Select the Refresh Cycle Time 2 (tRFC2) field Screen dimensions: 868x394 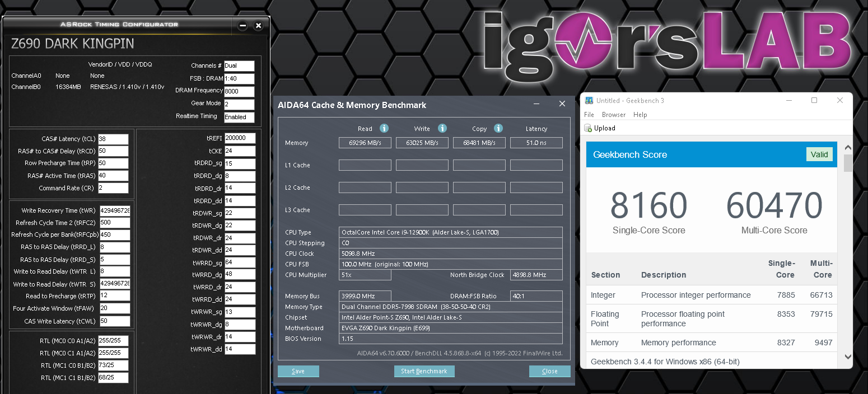pyautogui.click(x=115, y=223)
